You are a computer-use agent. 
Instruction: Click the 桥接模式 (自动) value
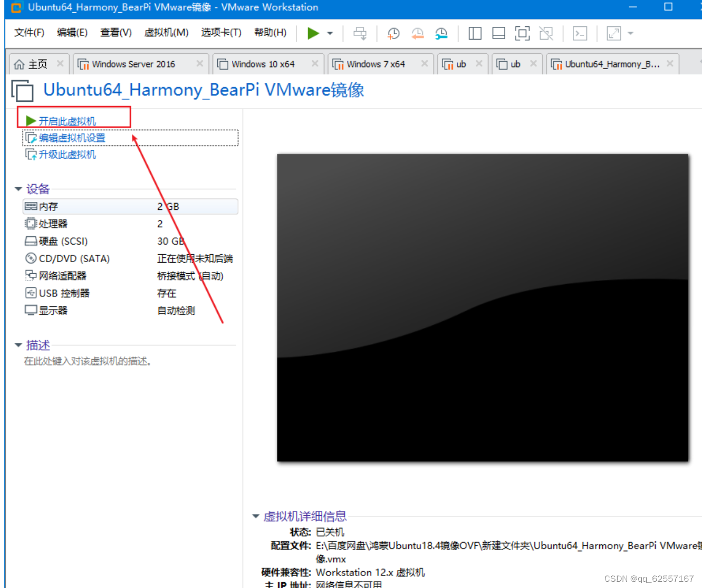pos(190,276)
